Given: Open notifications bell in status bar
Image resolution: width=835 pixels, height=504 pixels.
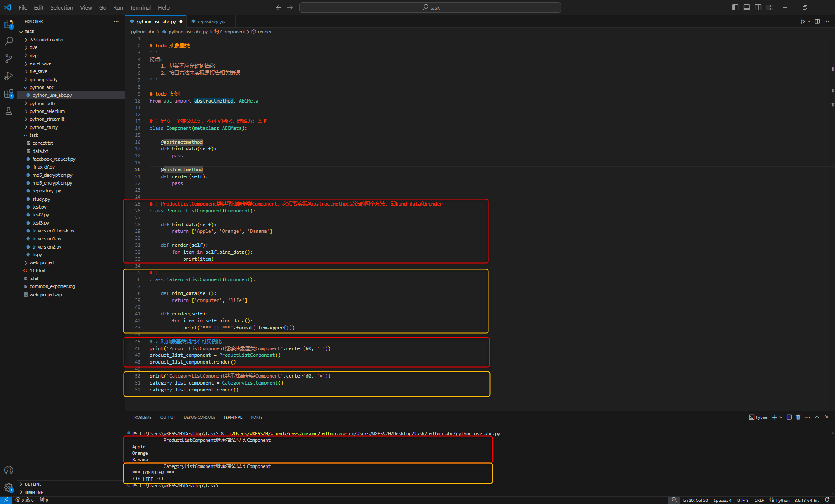Looking at the screenshot, I should tap(827, 500).
